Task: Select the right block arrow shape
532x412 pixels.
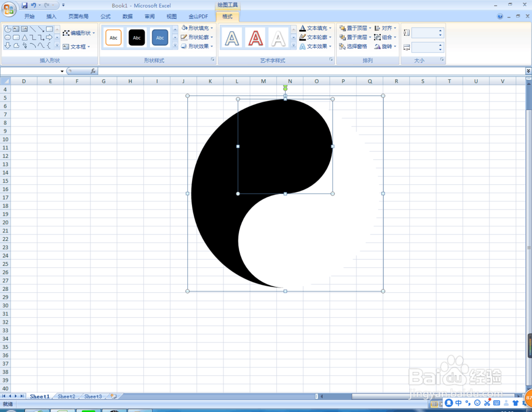Action: pyautogui.click(x=49, y=37)
